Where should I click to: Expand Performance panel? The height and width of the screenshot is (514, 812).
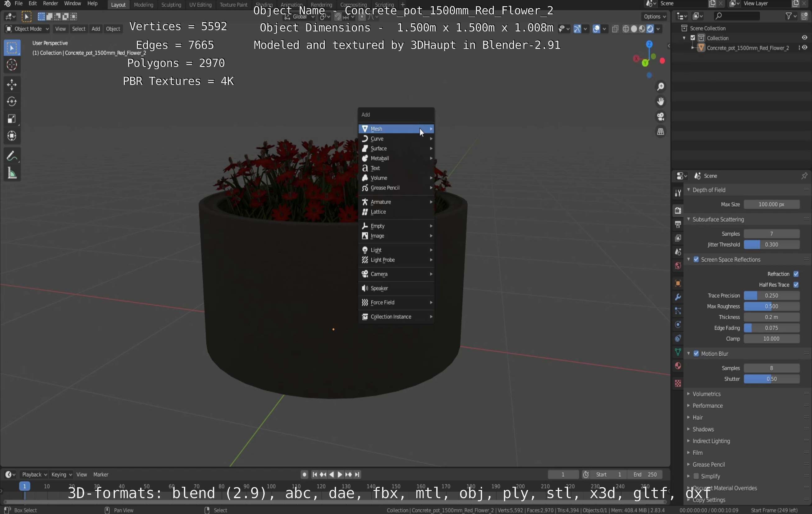point(707,406)
